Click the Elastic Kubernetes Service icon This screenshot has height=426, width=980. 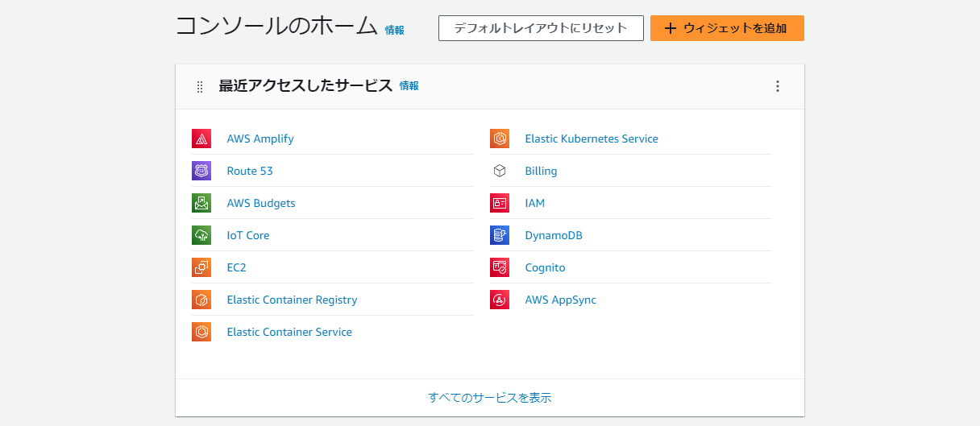tap(500, 139)
